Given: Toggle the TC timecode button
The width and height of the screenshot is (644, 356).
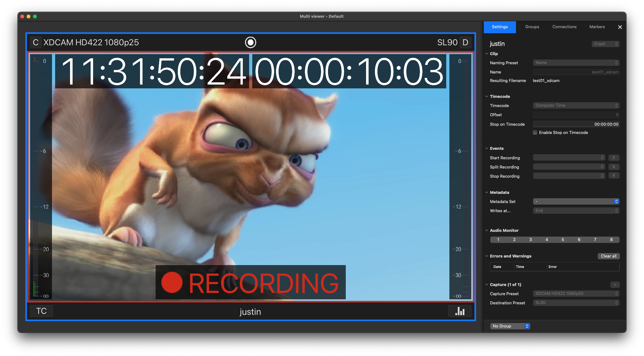Looking at the screenshot, I should [42, 311].
